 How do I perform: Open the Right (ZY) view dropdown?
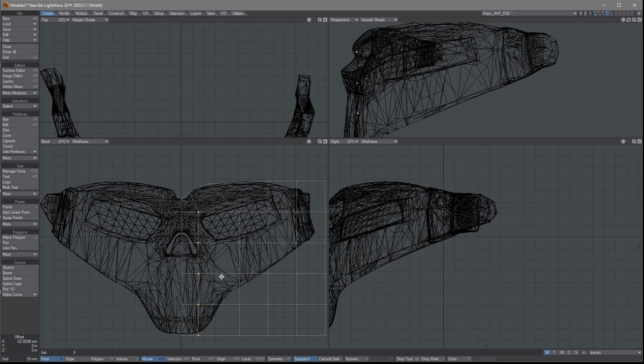(344, 142)
